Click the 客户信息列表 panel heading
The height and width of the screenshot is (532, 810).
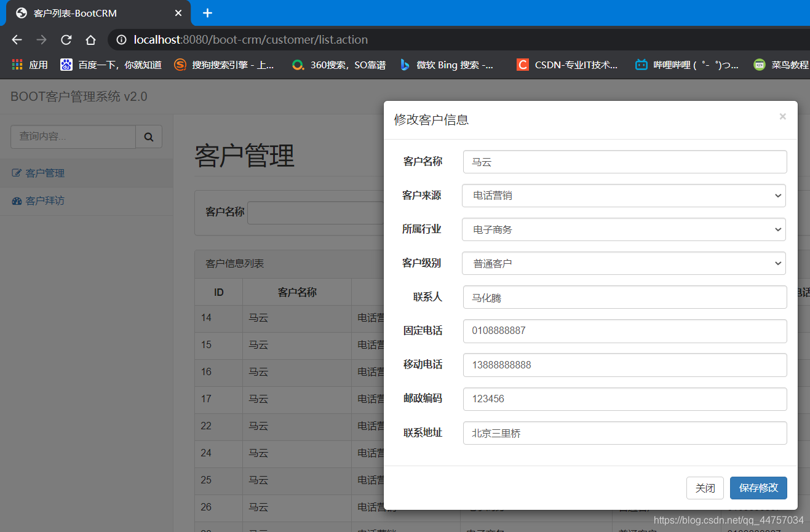coord(235,264)
